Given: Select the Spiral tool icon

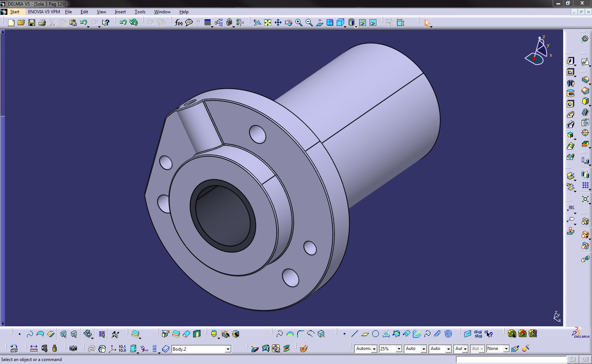Looking at the screenshot, I should click(x=448, y=334).
